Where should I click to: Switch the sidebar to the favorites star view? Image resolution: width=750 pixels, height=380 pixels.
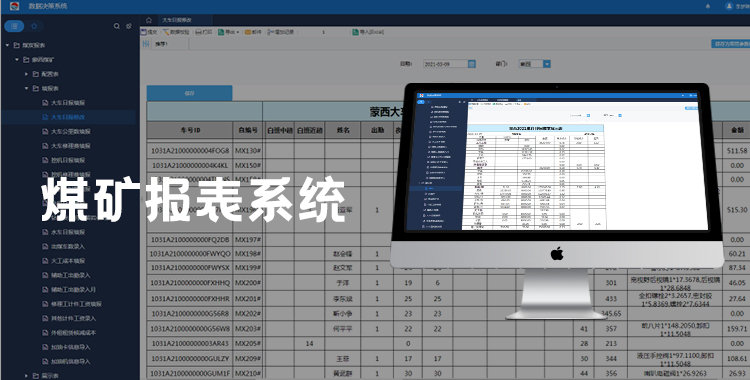tap(34, 26)
